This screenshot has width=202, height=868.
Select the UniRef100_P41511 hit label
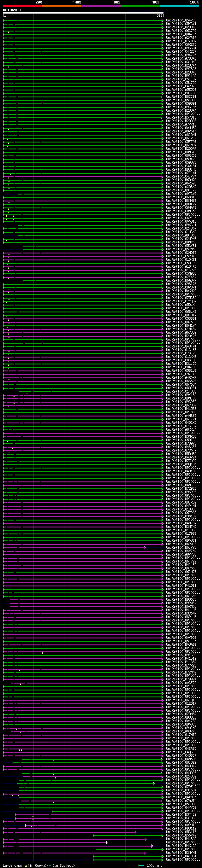[x=181, y=586]
